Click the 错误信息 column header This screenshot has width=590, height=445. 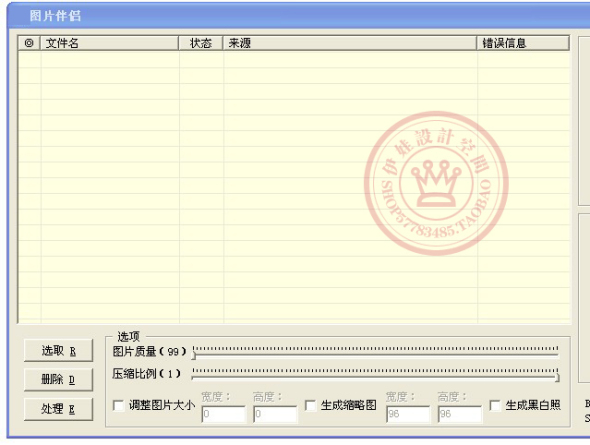[x=523, y=43]
